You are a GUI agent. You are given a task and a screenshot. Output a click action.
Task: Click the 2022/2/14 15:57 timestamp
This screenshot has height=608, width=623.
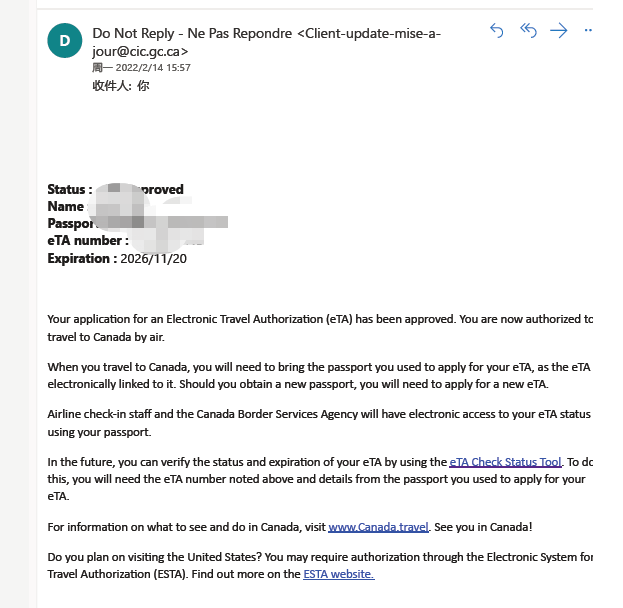pyautogui.click(x=153, y=68)
